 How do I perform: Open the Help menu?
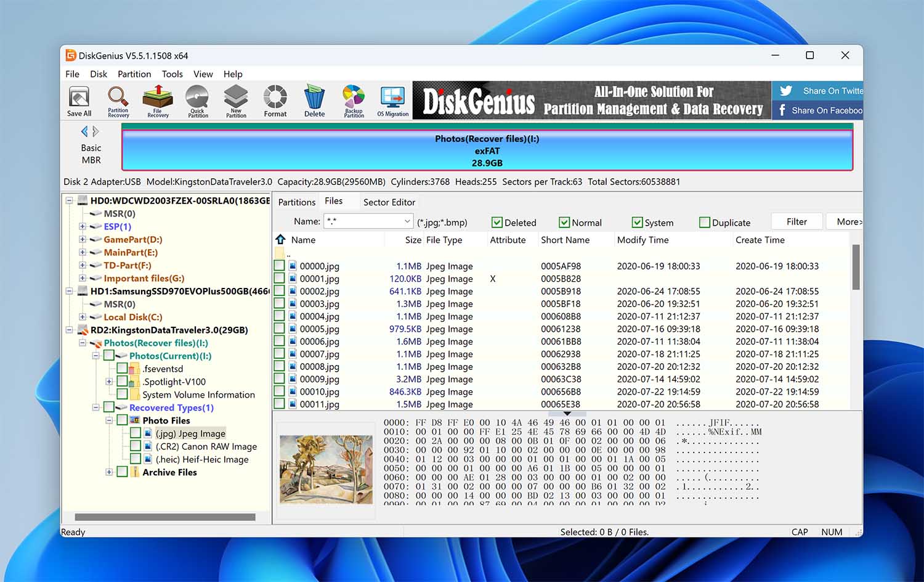(233, 74)
